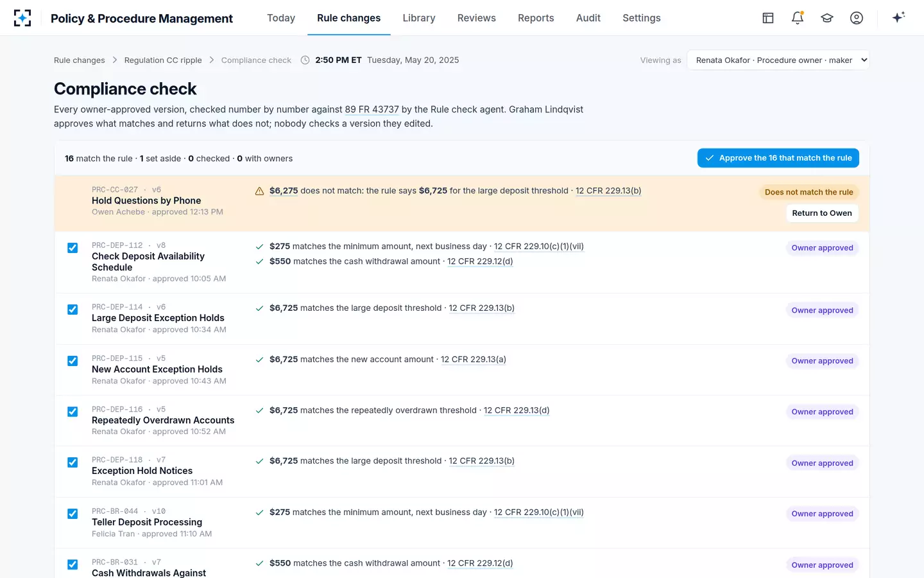Uncheck PRC-BR-044 Teller Deposit Processing

(x=73, y=514)
